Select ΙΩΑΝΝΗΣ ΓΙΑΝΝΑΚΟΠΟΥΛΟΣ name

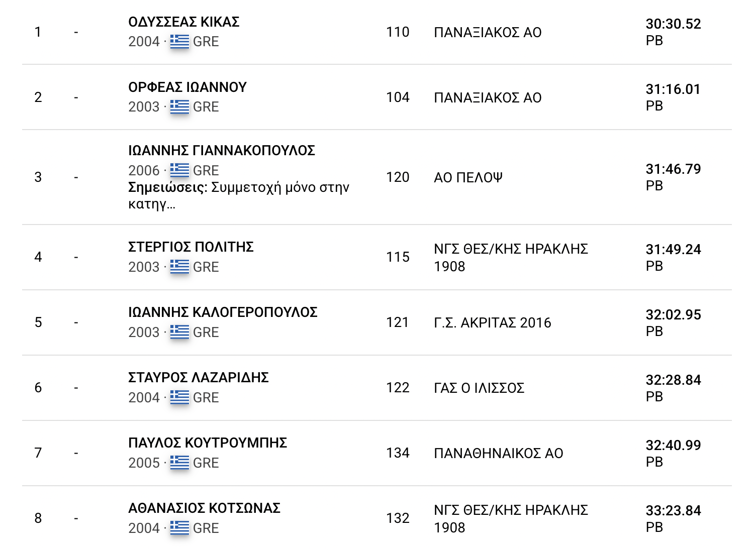click(222, 151)
